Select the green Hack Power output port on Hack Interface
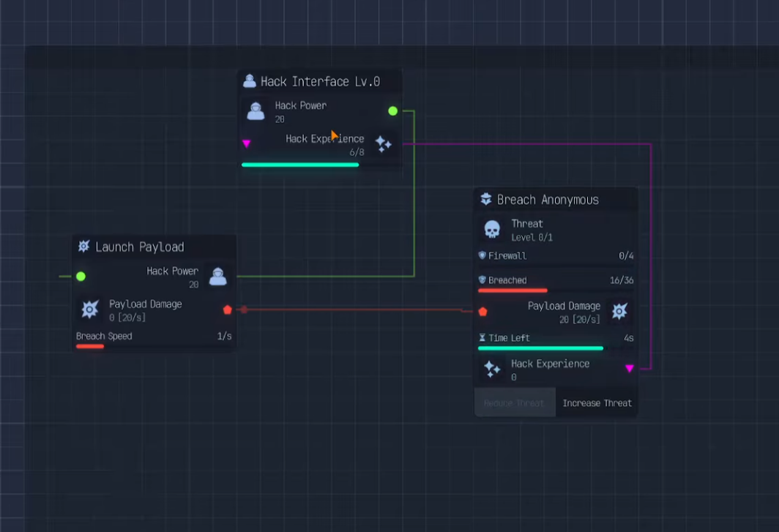779x532 pixels. pos(392,111)
